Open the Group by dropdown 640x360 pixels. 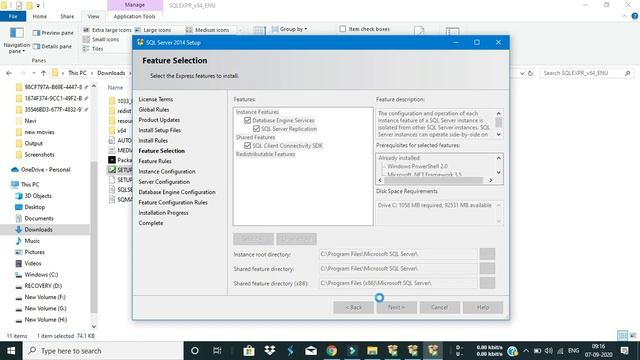pyautogui.click(x=289, y=29)
